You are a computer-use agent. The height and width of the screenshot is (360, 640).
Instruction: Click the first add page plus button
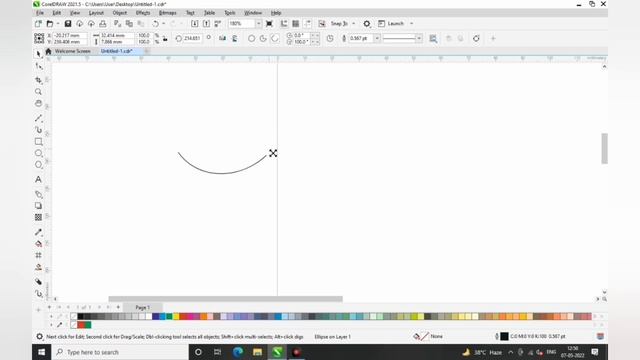pyautogui.click(x=49, y=307)
